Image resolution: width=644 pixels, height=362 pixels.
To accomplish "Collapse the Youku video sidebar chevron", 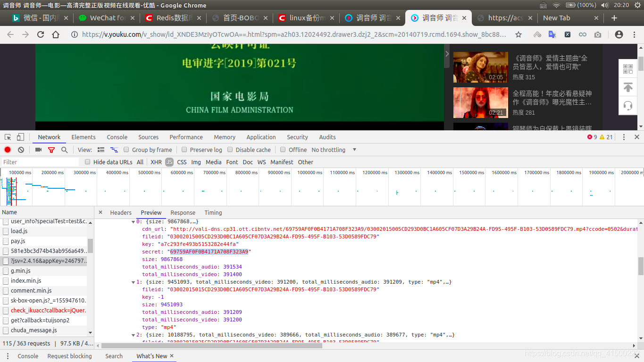I will pyautogui.click(x=447, y=54).
